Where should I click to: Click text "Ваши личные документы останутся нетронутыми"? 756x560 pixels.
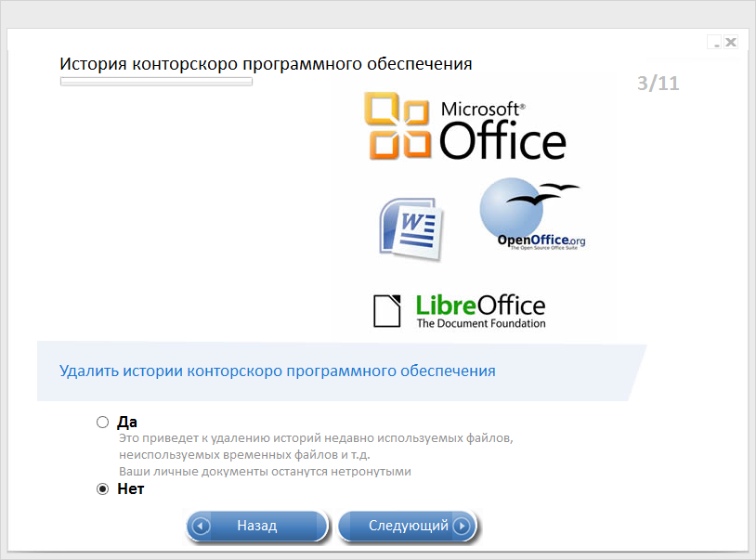pyautogui.click(x=265, y=472)
